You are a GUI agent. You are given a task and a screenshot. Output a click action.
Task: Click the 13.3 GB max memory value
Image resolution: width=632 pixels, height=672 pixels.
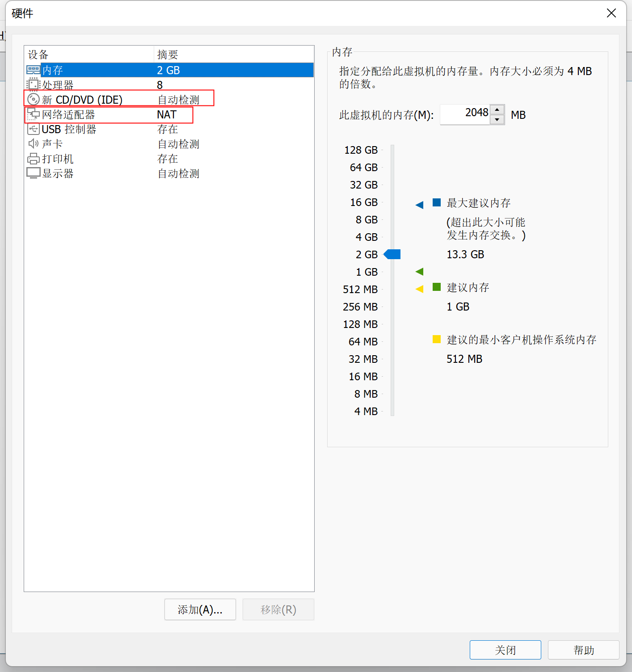tap(465, 254)
